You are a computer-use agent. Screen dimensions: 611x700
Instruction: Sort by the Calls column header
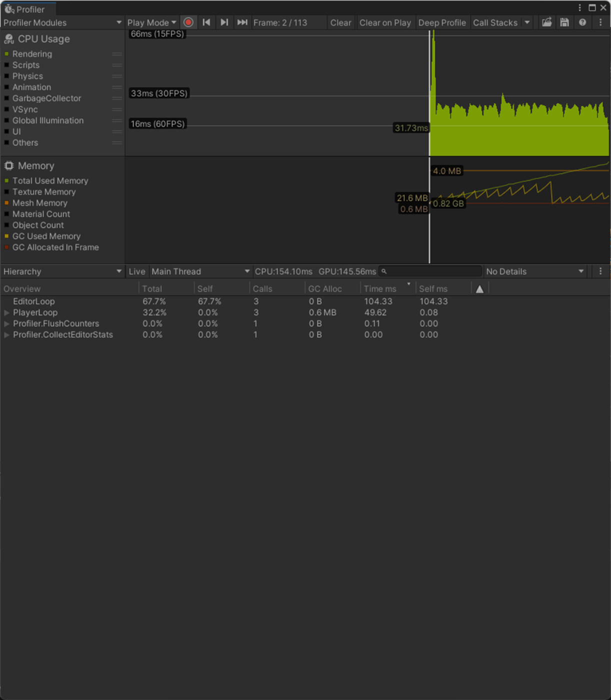pos(277,289)
